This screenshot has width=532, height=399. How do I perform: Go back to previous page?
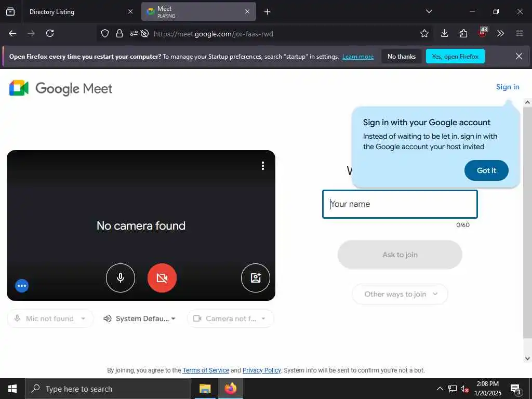pyautogui.click(x=12, y=34)
